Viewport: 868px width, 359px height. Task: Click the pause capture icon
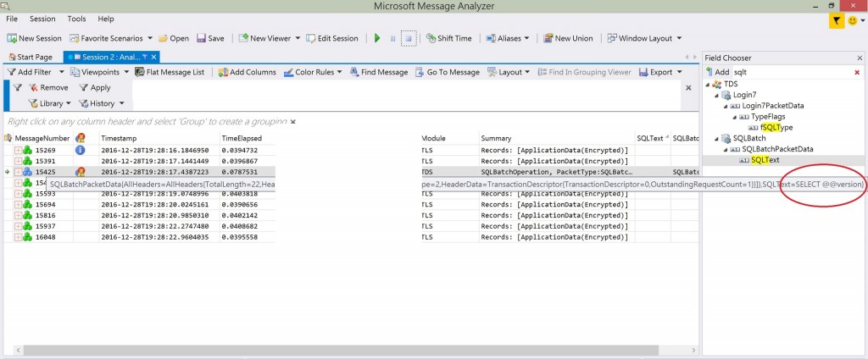(393, 38)
